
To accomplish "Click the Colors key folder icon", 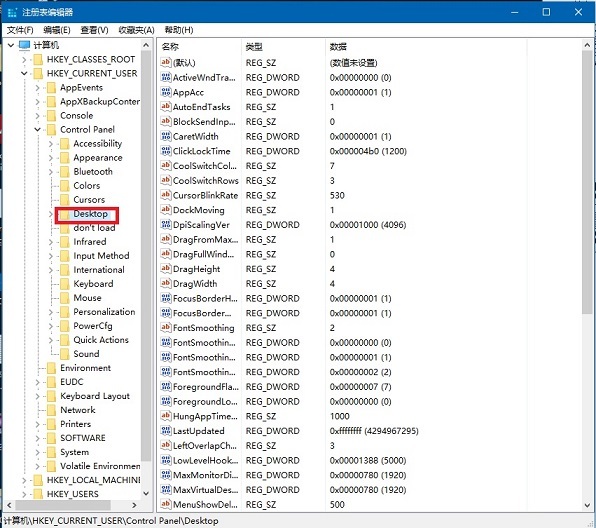I will pos(65,186).
